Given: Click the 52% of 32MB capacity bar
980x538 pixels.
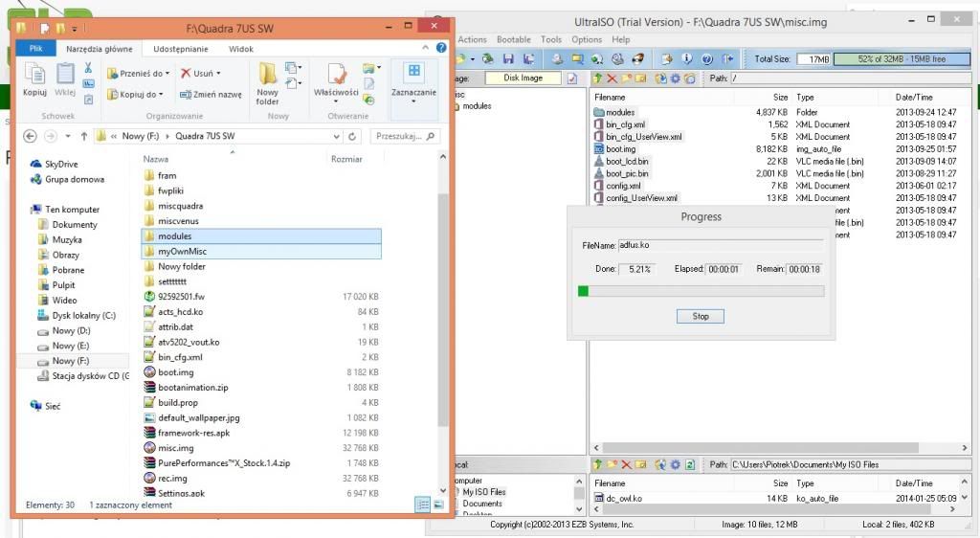Looking at the screenshot, I should pyautogui.click(x=902, y=58).
